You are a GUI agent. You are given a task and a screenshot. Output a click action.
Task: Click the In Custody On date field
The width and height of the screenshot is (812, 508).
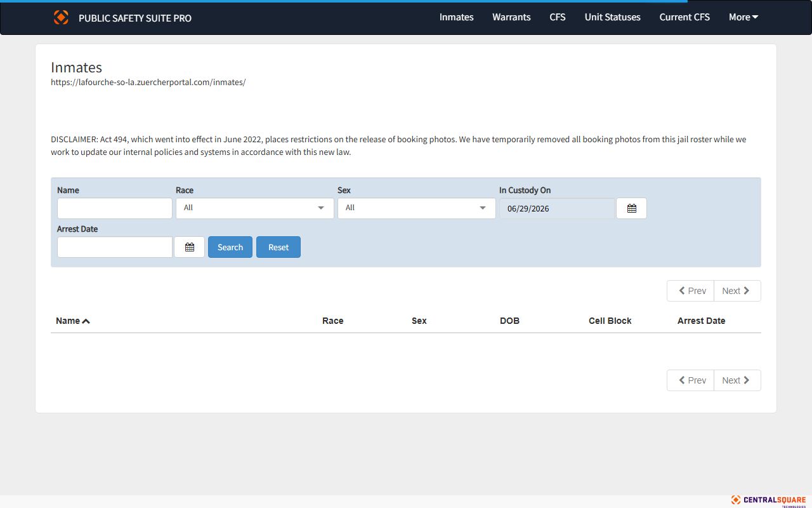[x=557, y=208]
